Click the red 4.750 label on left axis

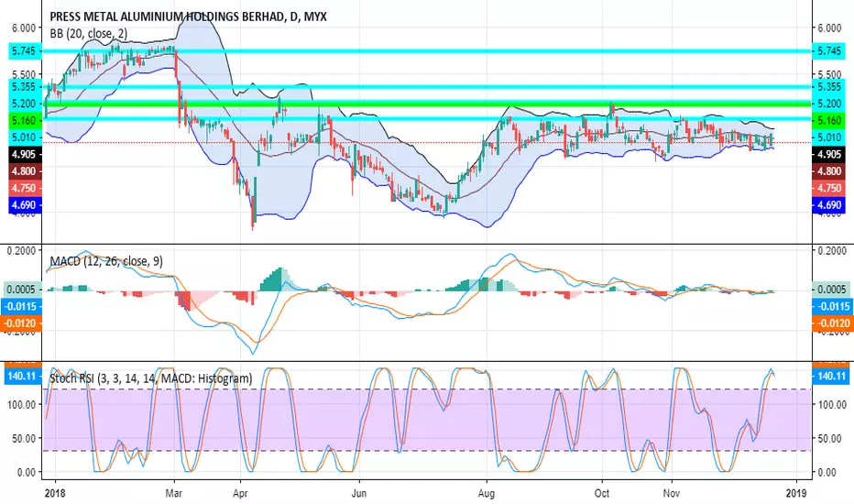[x=24, y=188]
